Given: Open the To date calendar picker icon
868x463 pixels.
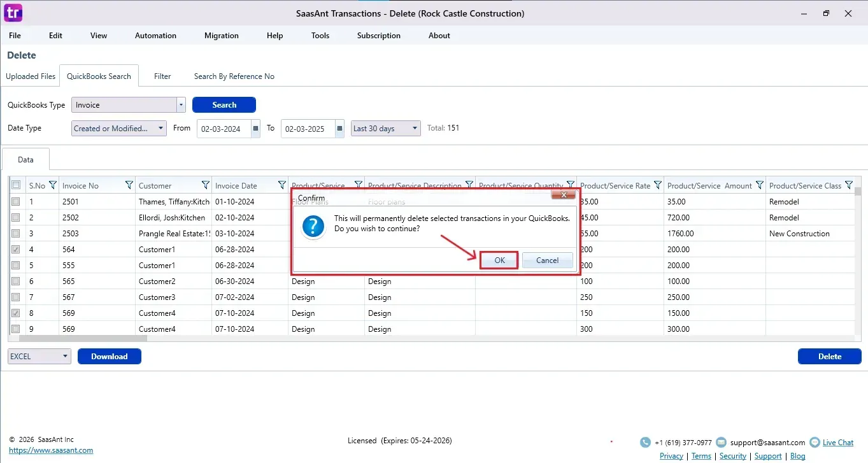Looking at the screenshot, I should (x=339, y=128).
